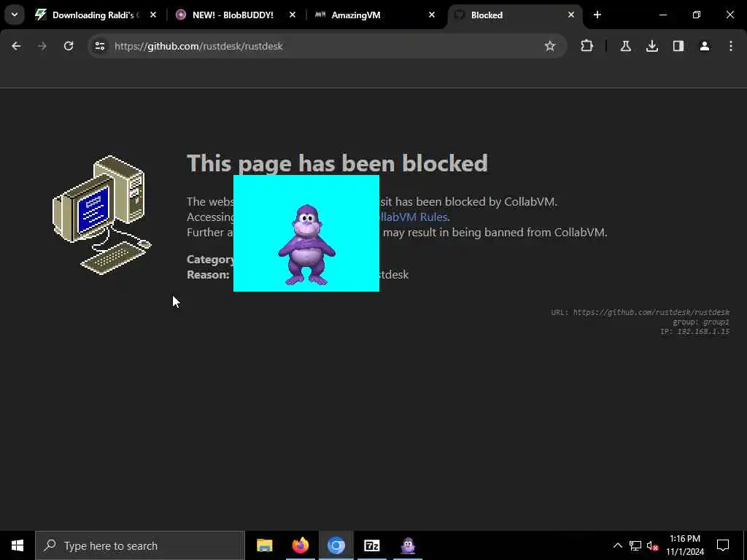Screen dimensions: 747x560
Task: Bookmark this page with the star
Action: (x=550, y=46)
